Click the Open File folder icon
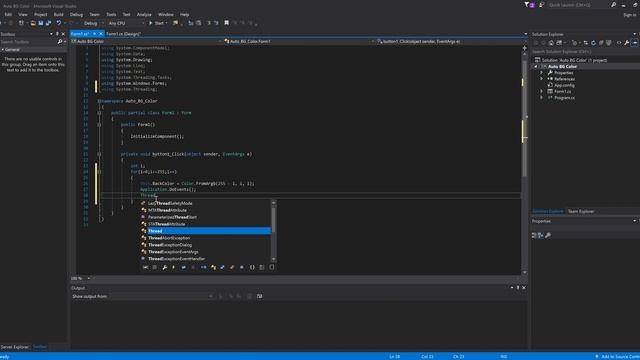 [x=33, y=23]
